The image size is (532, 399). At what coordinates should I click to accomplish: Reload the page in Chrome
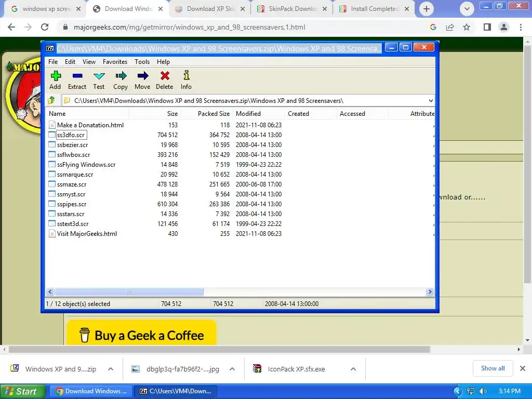(45, 27)
